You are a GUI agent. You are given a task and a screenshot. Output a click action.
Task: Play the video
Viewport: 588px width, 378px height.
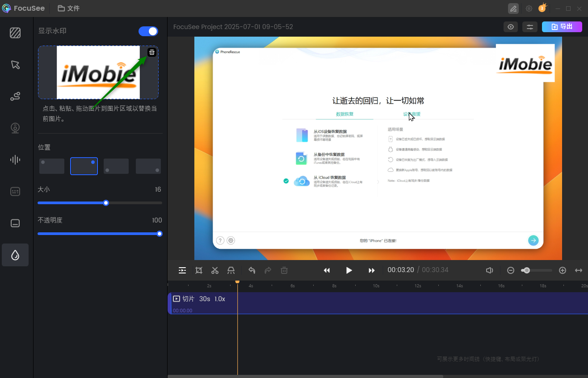pos(349,270)
